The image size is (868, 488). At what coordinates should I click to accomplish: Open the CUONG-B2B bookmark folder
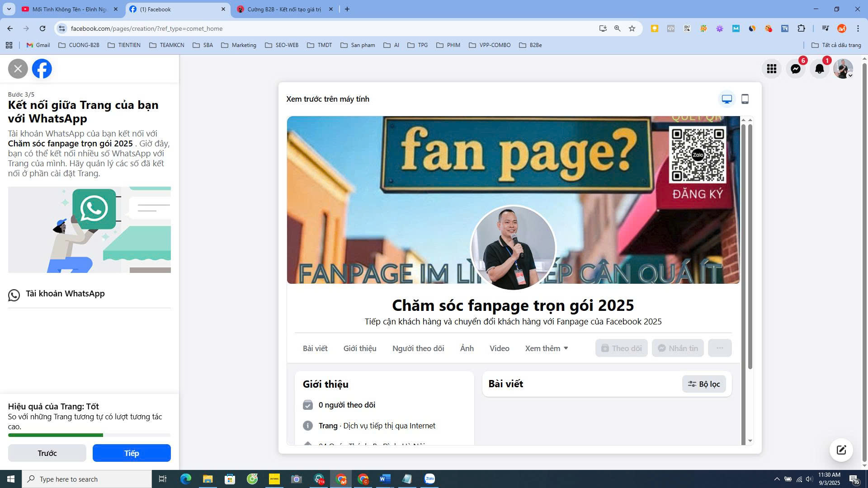click(79, 45)
